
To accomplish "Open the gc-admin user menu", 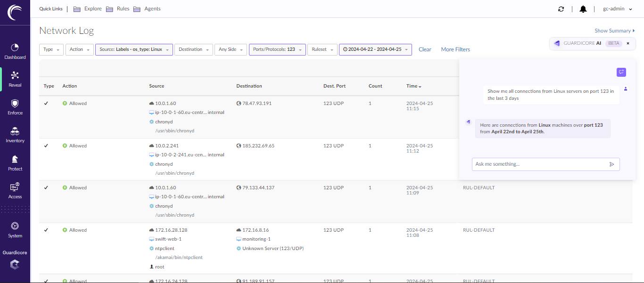I will tap(617, 9).
